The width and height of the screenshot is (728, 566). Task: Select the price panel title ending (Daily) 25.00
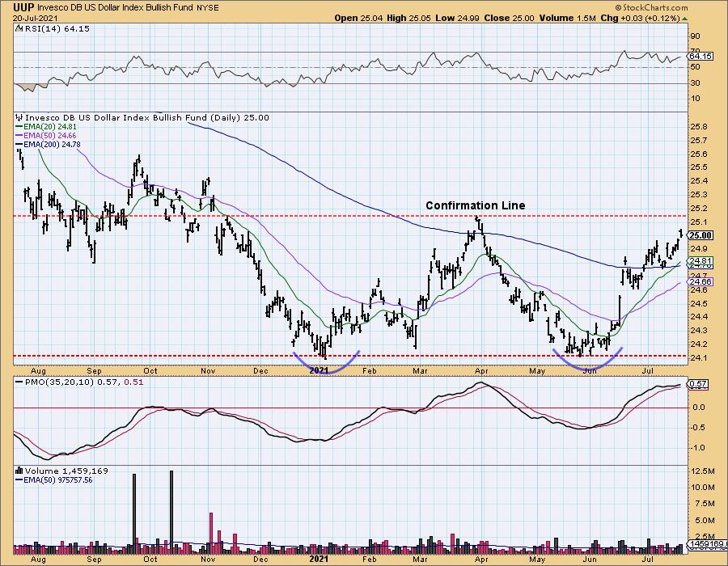pyautogui.click(x=146, y=118)
